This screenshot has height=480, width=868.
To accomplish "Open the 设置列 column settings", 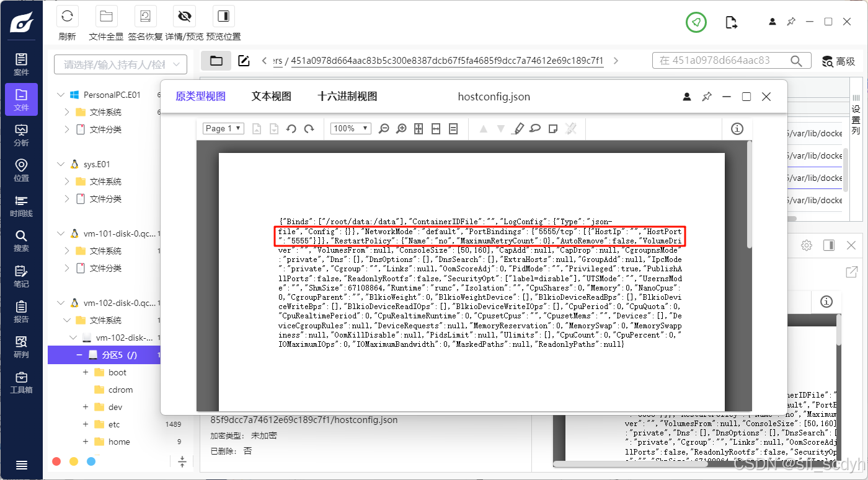I will point(856,115).
